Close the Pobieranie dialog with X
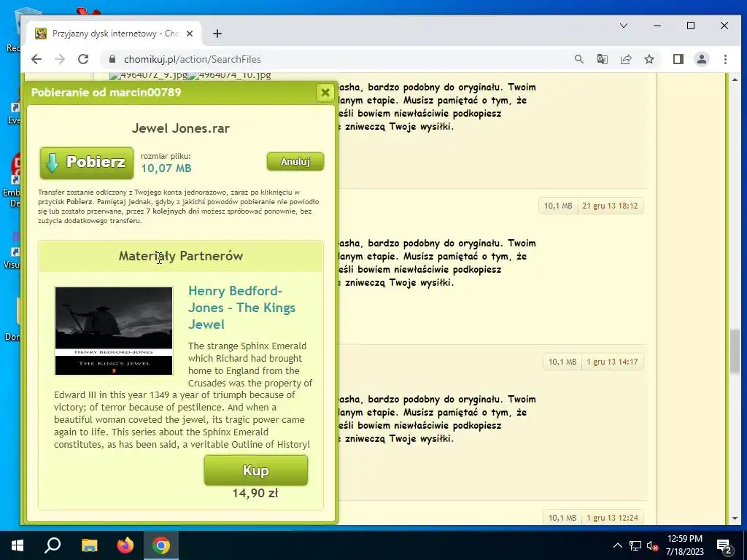Image resolution: width=747 pixels, height=560 pixels. click(x=325, y=93)
